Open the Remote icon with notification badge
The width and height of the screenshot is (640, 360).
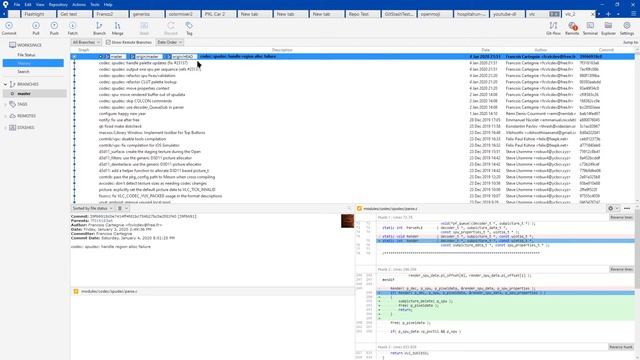tap(572, 26)
